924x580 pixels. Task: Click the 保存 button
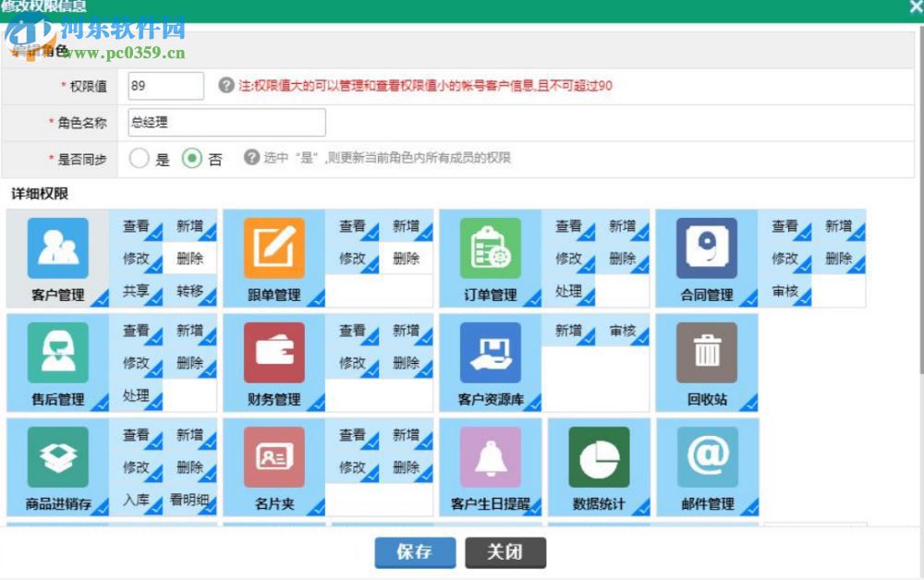tap(414, 552)
